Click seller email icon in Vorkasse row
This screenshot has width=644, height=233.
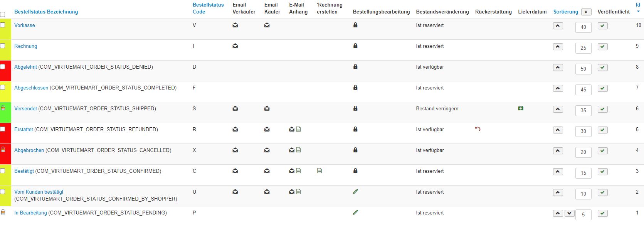[x=235, y=25]
